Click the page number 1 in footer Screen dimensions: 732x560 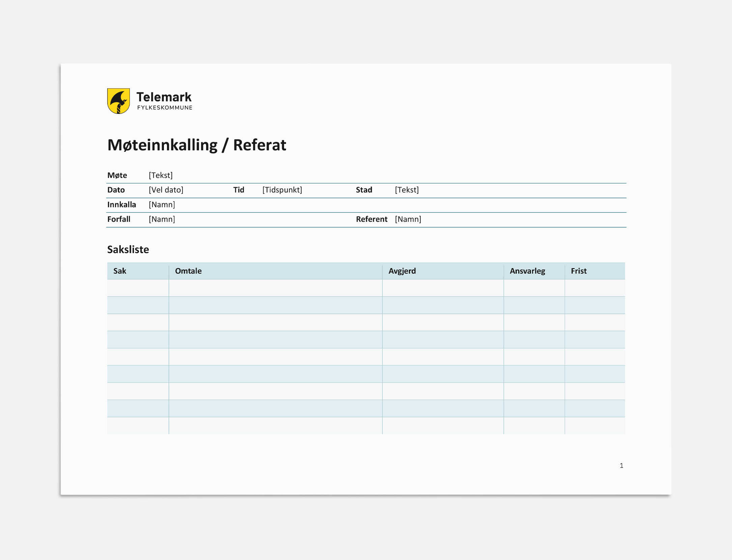coord(621,466)
